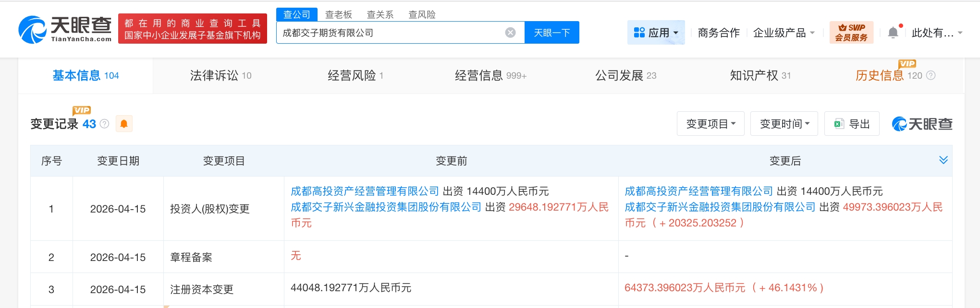Screen dimensions: 980x308
Task: Click the 序号 column header
Action: (x=51, y=161)
